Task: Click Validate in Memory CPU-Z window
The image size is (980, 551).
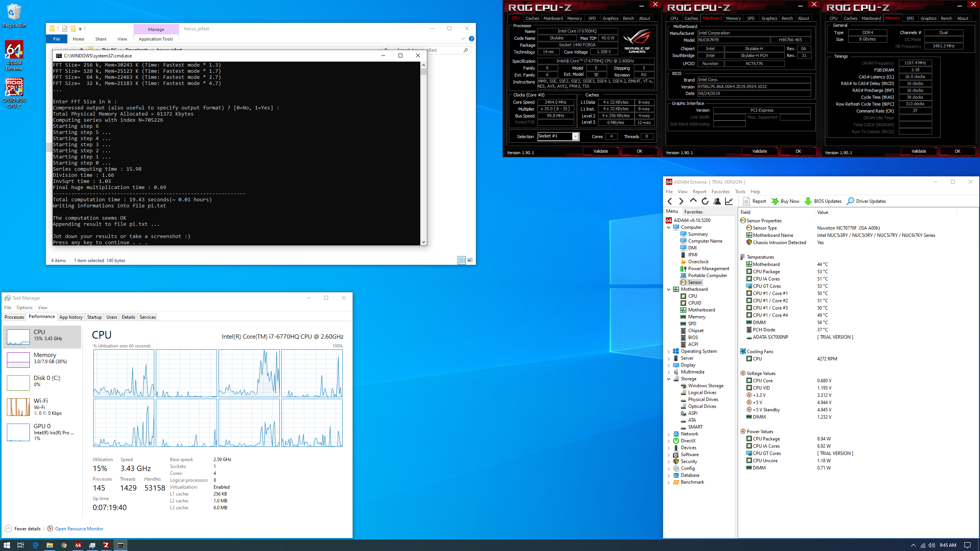Action: pyautogui.click(x=919, y=151)
